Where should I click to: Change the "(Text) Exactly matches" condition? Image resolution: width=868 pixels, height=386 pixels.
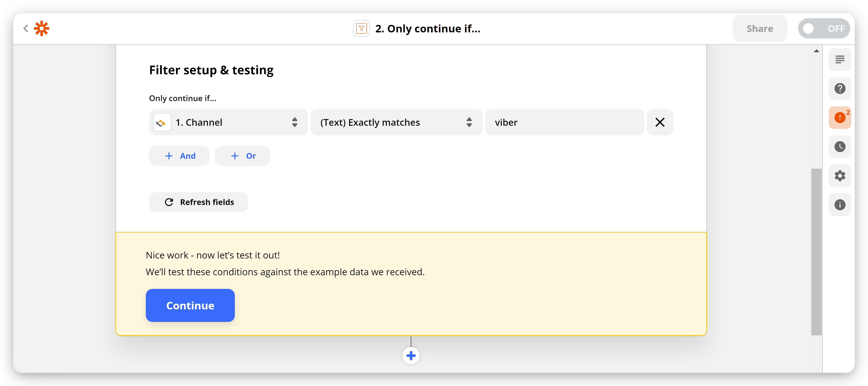(x=396, y=122)
